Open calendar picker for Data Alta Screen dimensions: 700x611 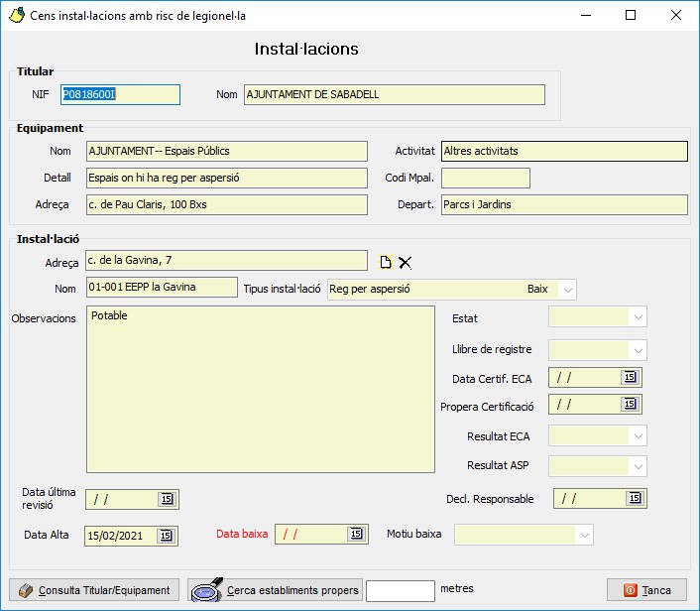(166, 536)
